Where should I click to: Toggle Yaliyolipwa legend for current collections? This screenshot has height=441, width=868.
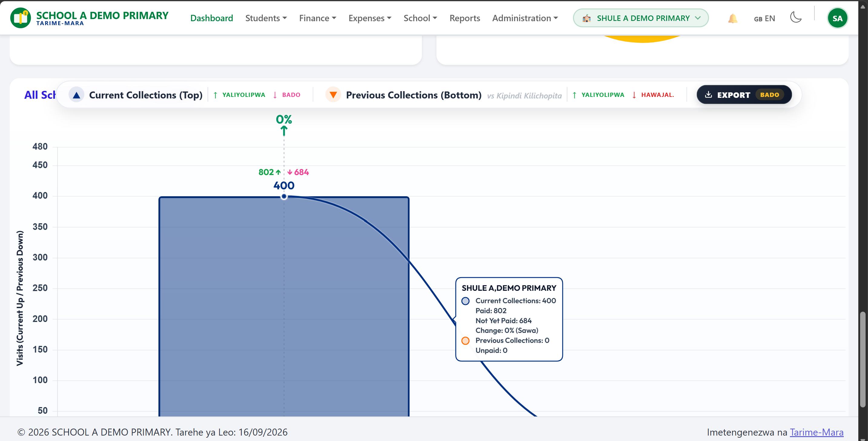[x=239, y=95]
